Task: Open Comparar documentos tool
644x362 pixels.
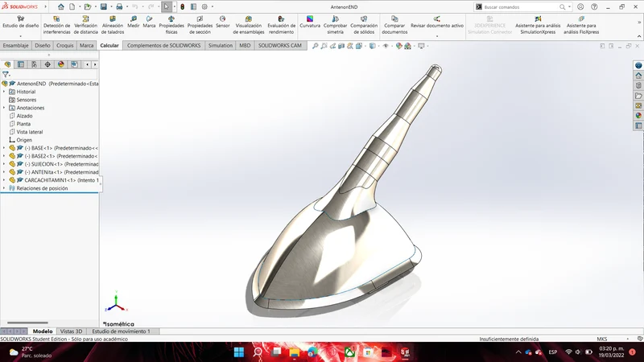Action: coord(394,25)
